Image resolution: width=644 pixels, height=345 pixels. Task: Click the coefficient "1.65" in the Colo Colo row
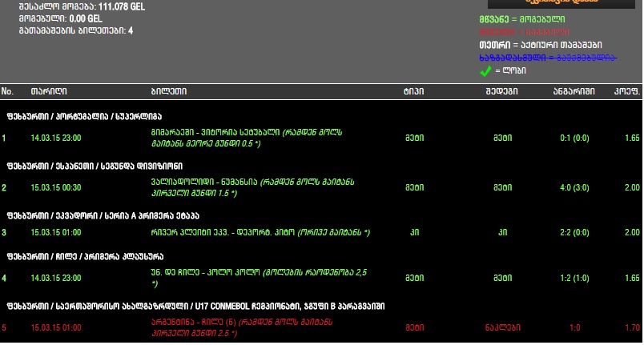click(632, 278)
